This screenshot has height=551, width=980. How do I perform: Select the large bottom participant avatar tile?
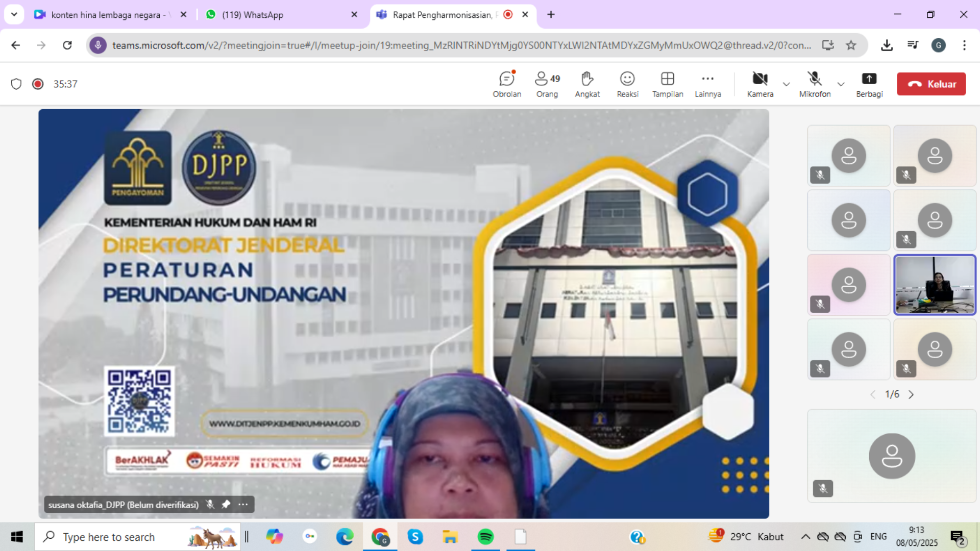[892, 456]
